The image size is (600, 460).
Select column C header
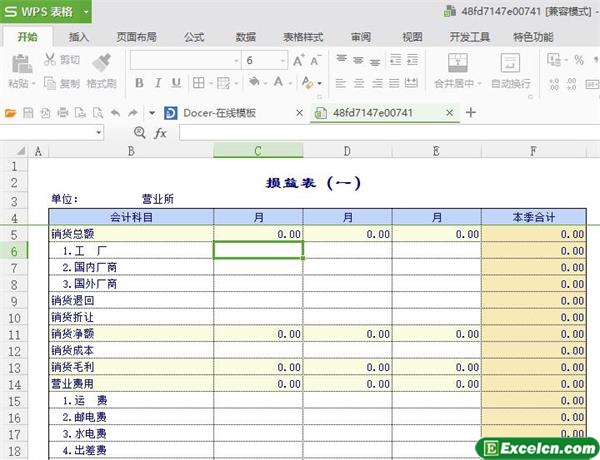coord(258,151)
